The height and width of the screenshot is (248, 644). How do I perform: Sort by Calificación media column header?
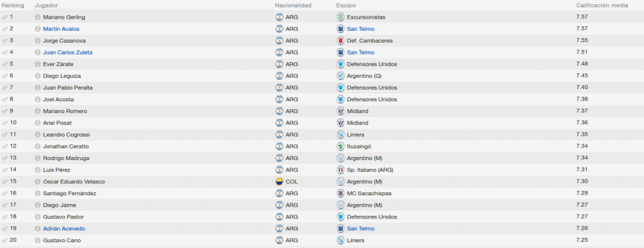pos(602,6)
